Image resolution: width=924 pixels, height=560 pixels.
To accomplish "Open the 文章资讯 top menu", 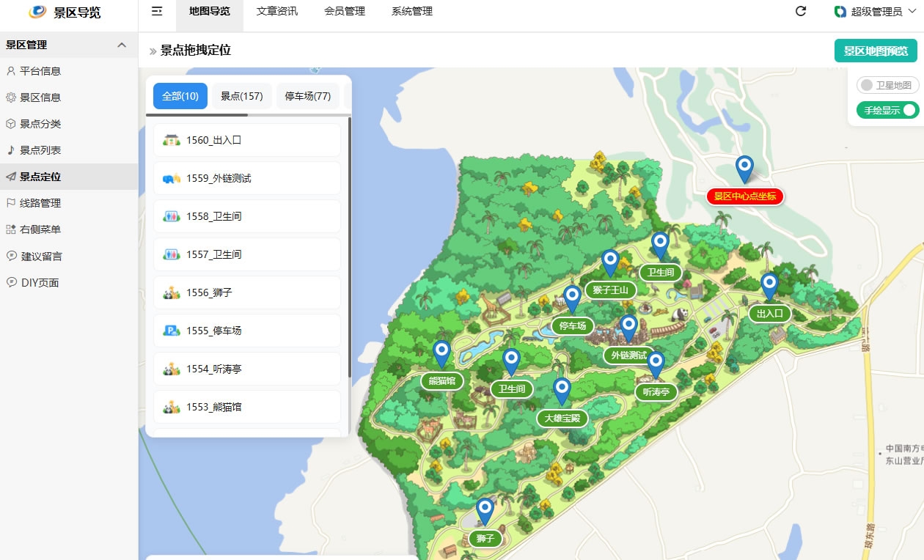I will pyautogui.click(x=277, y=11).
